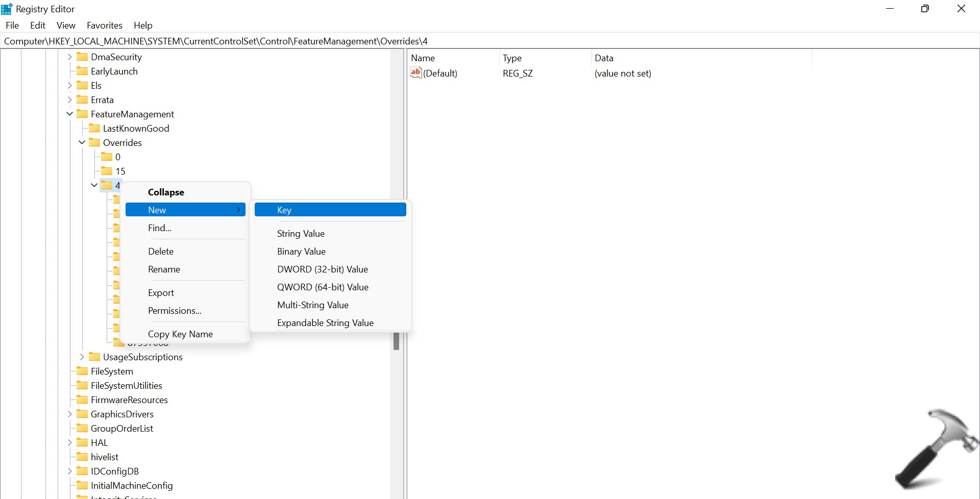Image resolution: width=980 pixels, height=499 pixels.
Task: Click the Overrides folder icon
Action: [94, 142]
